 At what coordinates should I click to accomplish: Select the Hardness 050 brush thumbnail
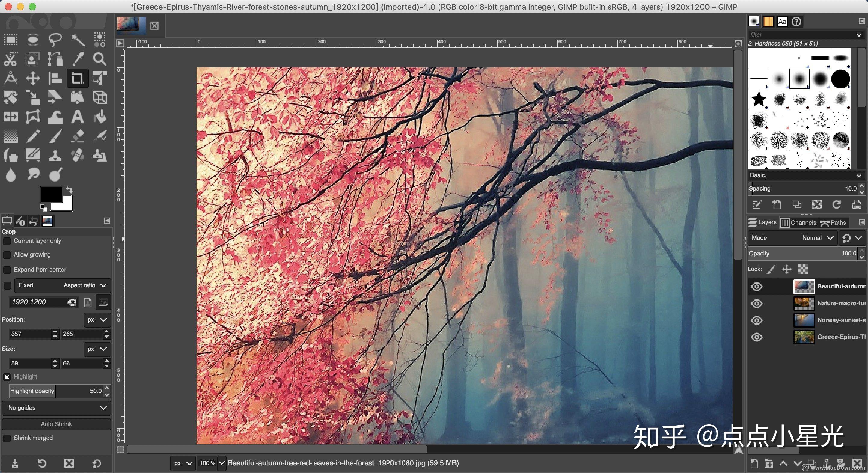click(x=799, y=78)
